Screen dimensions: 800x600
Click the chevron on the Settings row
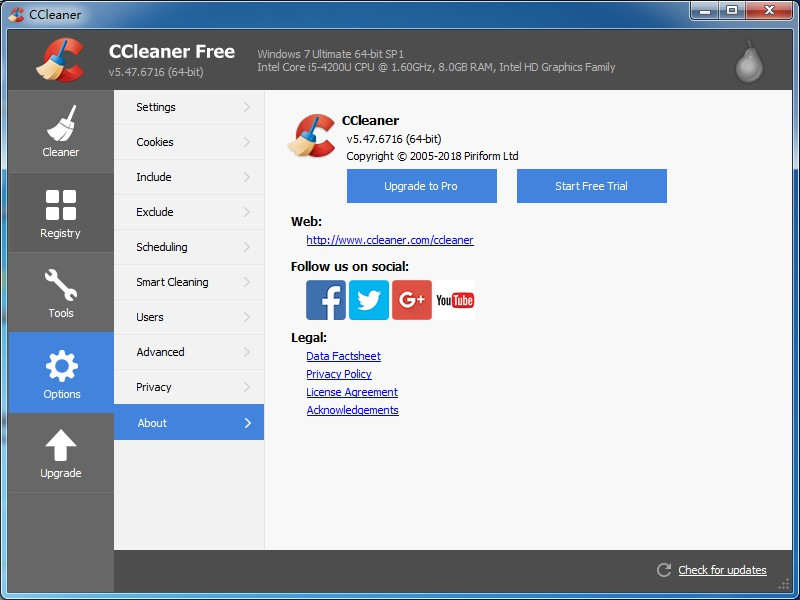click(x=247, y=107)
